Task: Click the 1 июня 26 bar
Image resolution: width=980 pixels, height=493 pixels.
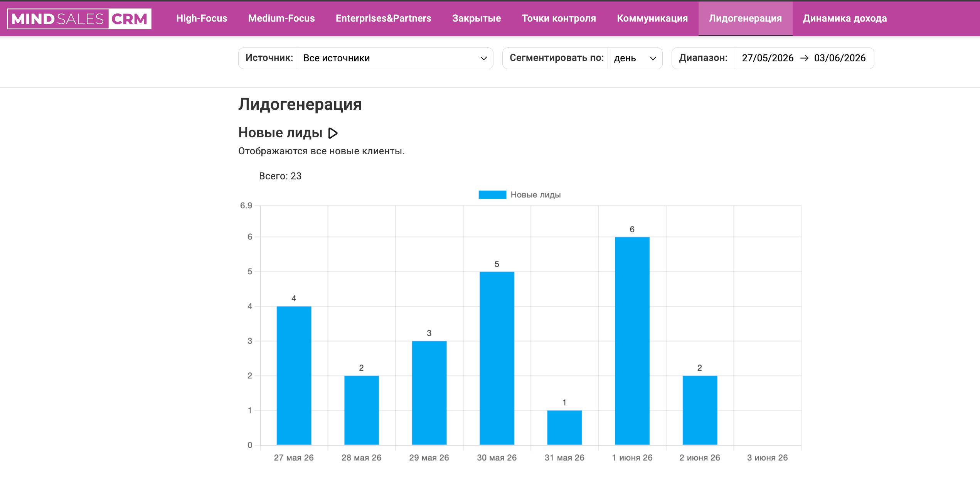Action: click(x=632, y=341)
